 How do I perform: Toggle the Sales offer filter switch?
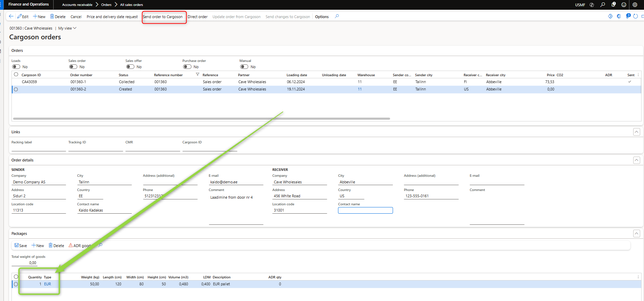(130, 66)
